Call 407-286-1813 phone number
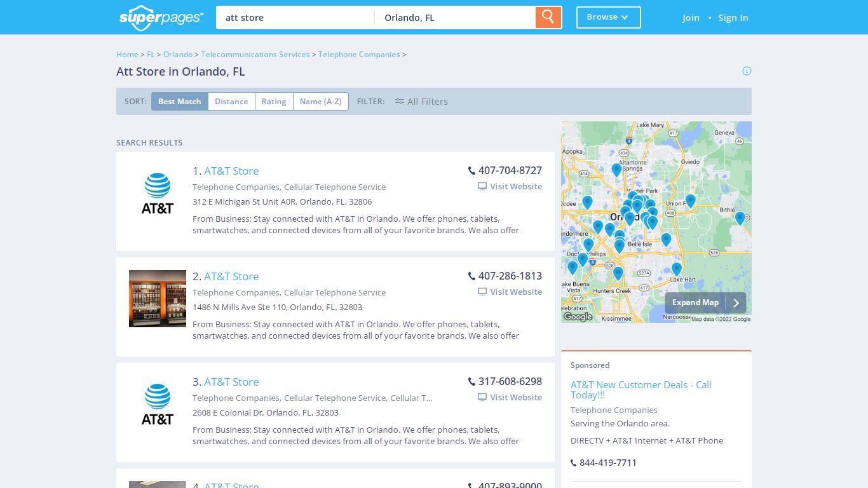 point(510,276)
